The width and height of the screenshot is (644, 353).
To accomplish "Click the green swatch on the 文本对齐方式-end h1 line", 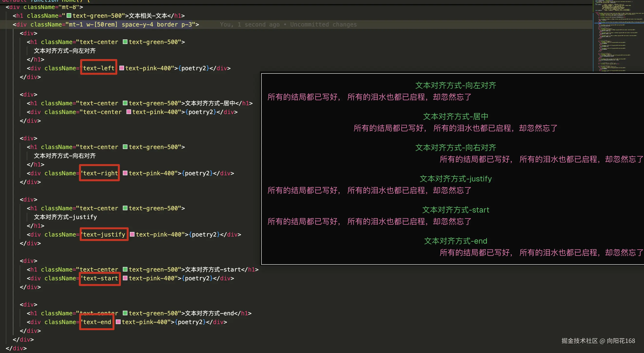I will tap(125, 313).
